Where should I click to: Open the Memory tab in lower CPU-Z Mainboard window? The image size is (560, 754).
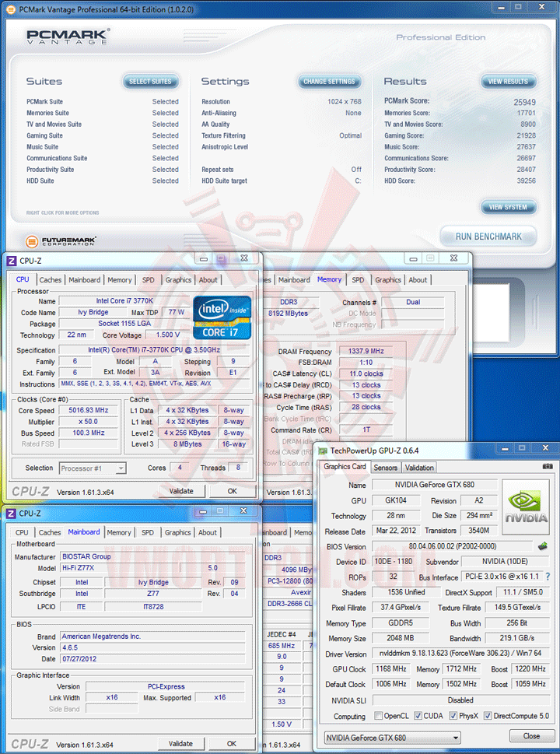(x=119, y=532)
